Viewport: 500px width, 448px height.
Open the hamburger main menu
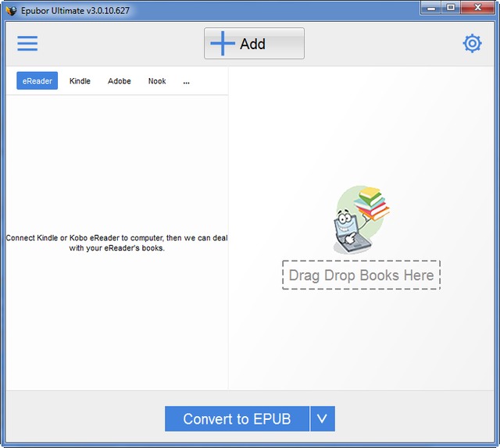tap(27, 44)
